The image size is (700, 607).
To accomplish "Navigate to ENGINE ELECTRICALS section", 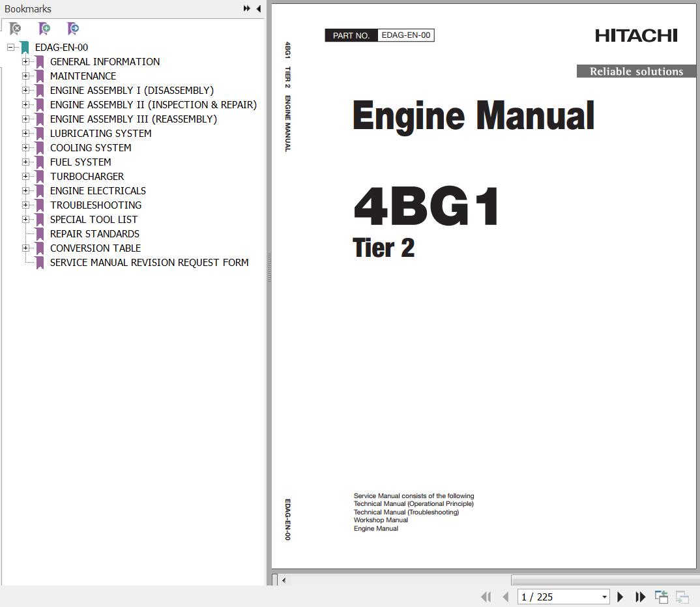I will point(98,191).
